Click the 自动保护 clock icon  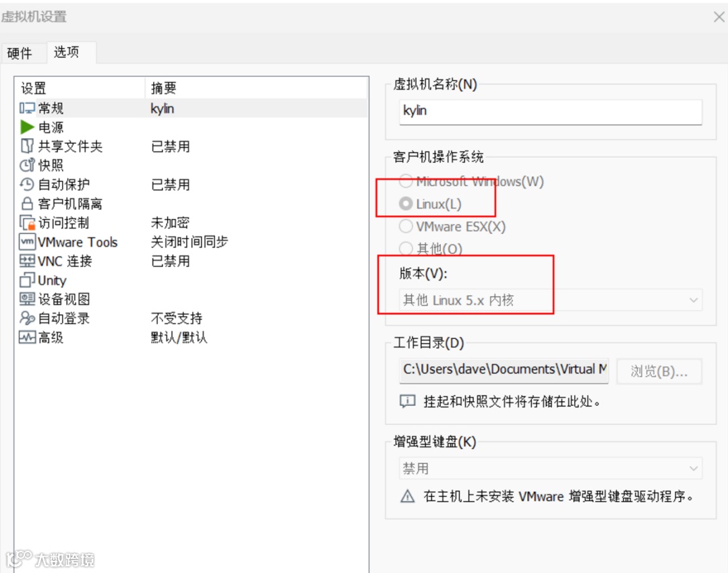(27, 184)
